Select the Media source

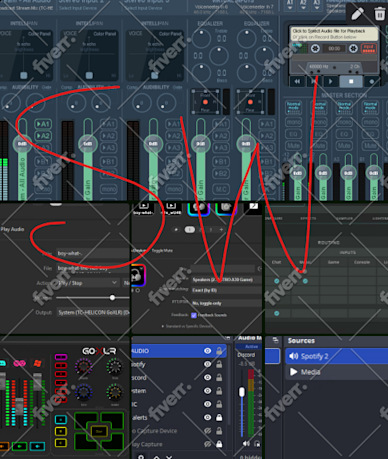tap(336, 372)
